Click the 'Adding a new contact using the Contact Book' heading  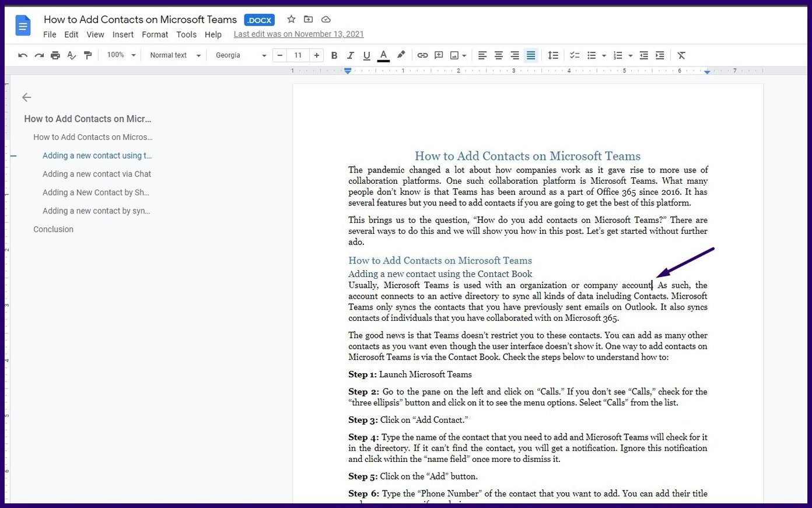pyautogui.click(x=440, y=274)
